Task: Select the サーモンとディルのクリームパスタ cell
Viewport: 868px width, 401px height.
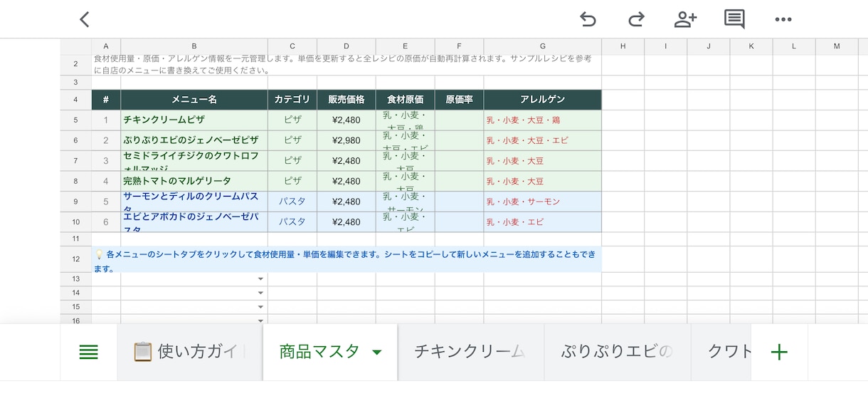Action: click(194, 202)
